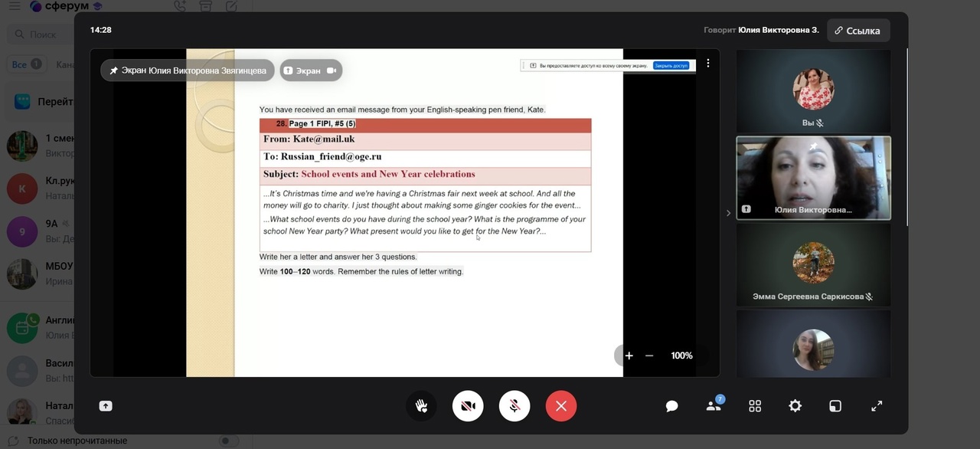Switch to grid view layout icon
Image resolution: width=980 pixels, height=449 pixels.
coord(755,406)
